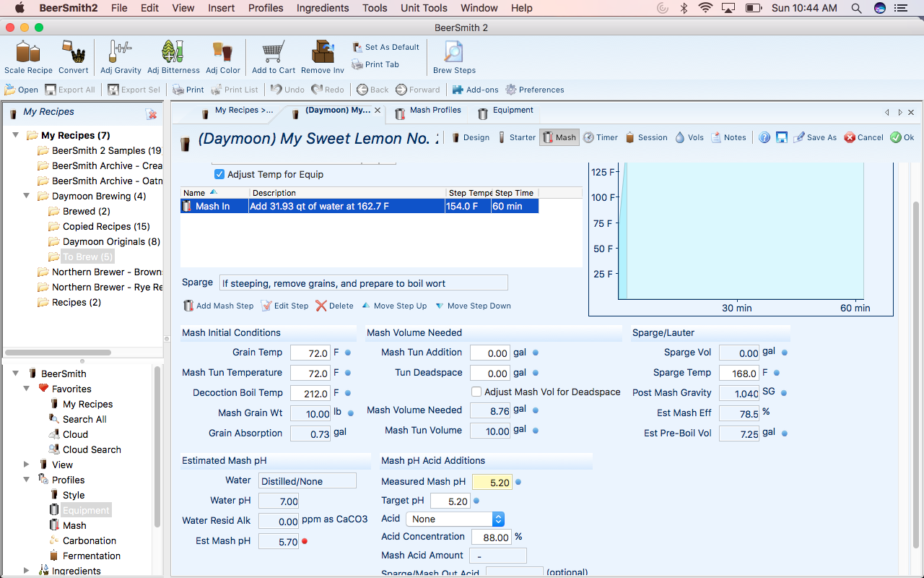Click Move Step Up

pos(394,306)
